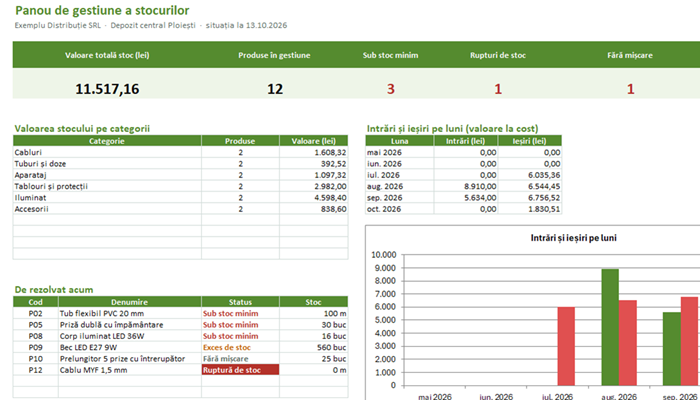The image size is (700, 400).
Task: Click the green aug. 2026 inflow bar
Action: pyautogui.click(x=610, y=327)
